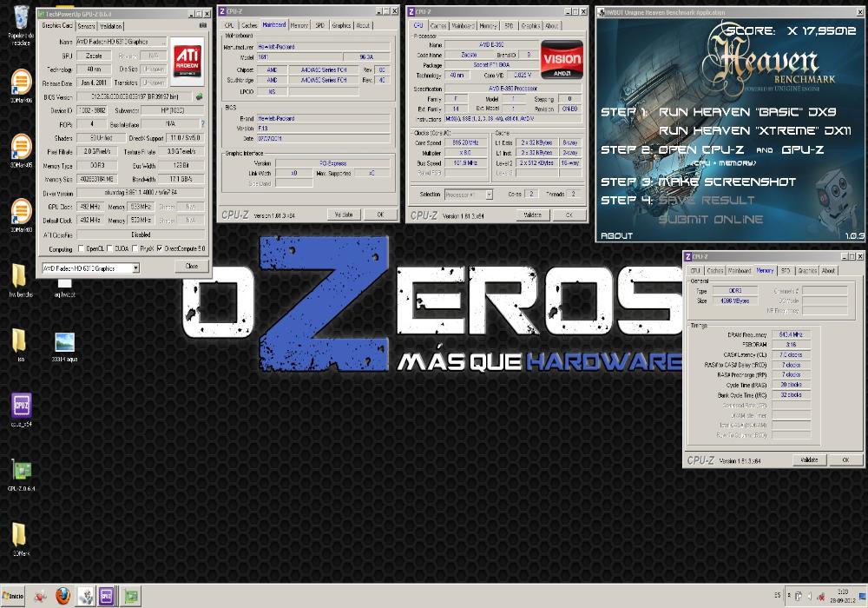Click the GPU name lookup button
This screenshot has width=868, height=608.
[x=164, y=42]
